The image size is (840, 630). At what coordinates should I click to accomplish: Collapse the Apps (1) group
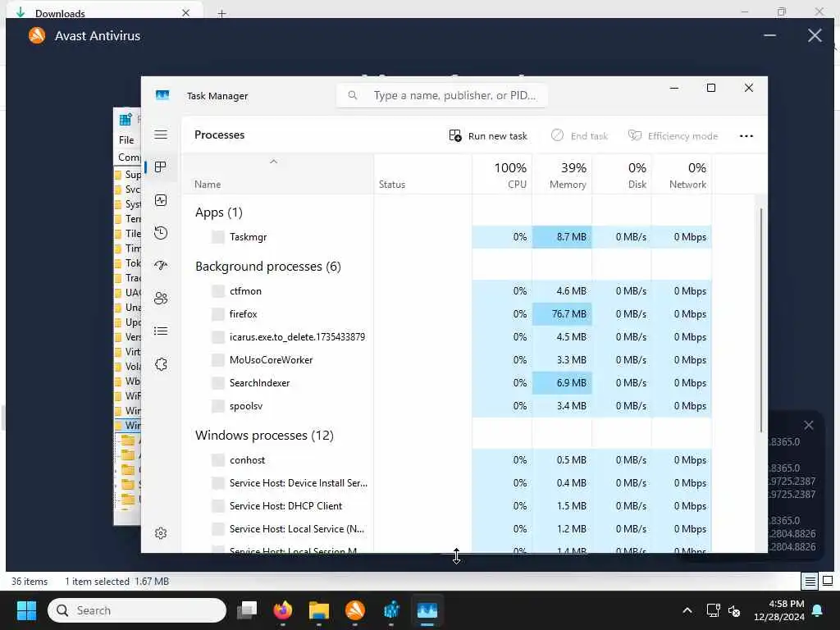218,212
